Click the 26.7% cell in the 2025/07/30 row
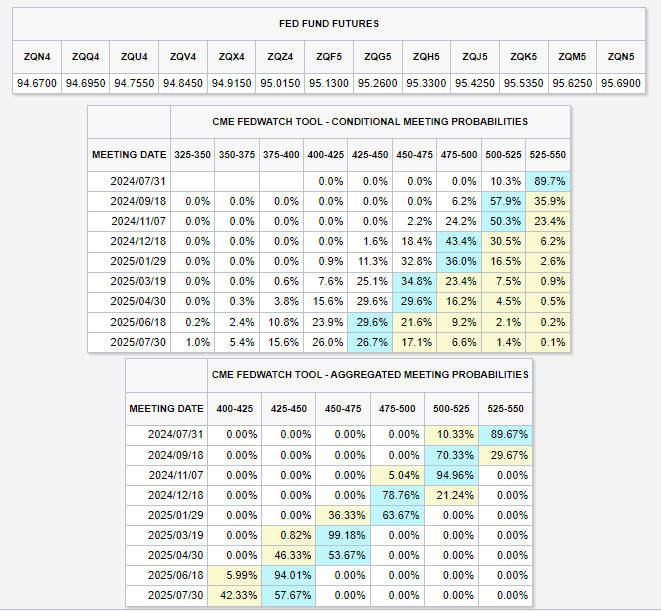Viewport: 661px width, 611px height. tap(369, 342)
